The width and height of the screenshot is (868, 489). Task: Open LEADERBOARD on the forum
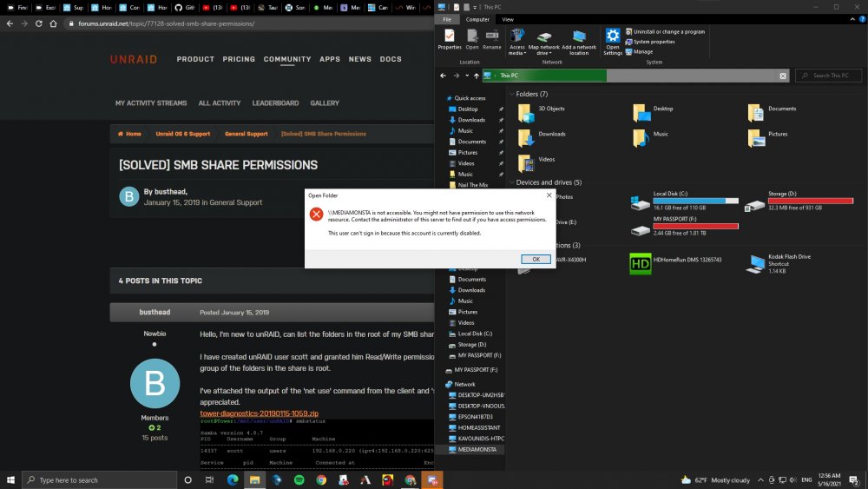click(275, 103)
